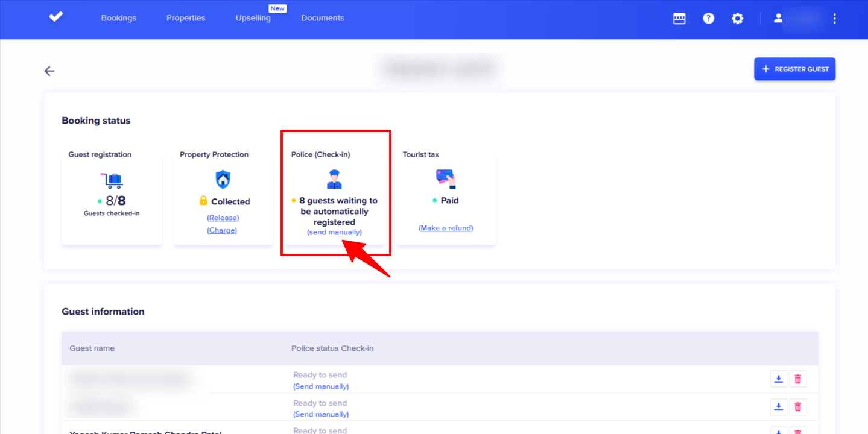Download second guest's data
Viewport: 868px width, 434px height.
pos(779,407)
